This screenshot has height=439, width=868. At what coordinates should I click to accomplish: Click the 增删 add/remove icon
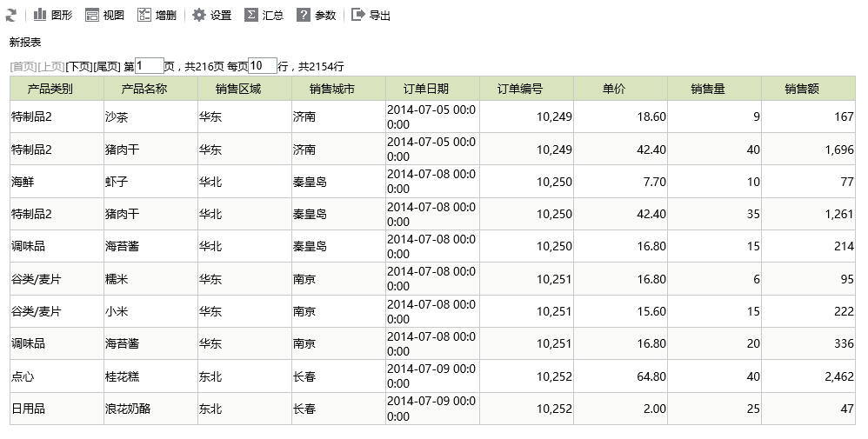click(144, 15)
